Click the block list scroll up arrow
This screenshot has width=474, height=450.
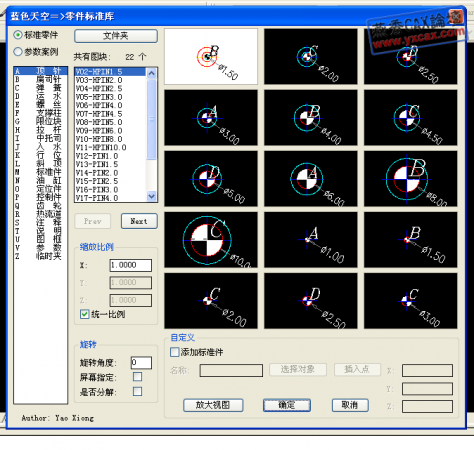(151, 73)
